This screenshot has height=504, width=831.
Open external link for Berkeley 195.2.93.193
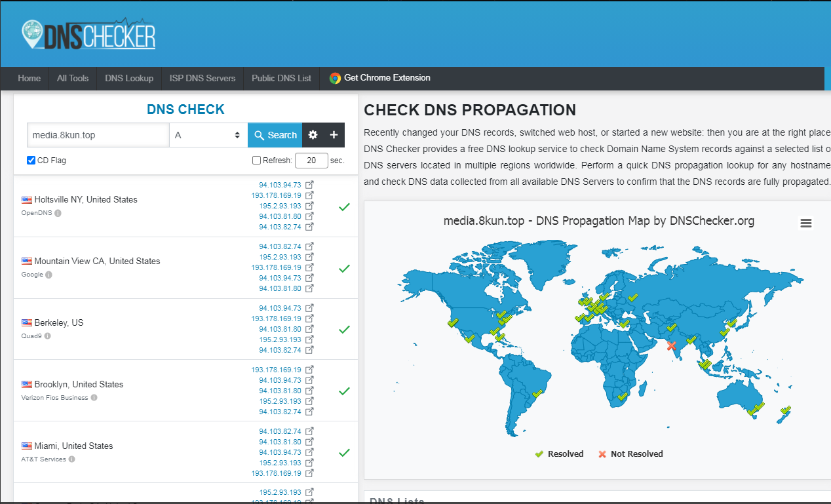310,339
